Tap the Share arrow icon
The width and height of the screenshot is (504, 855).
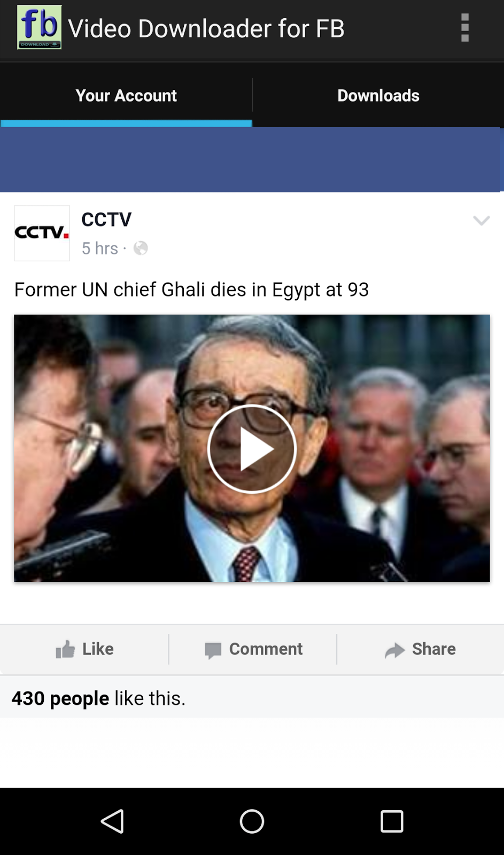(394, 650)
